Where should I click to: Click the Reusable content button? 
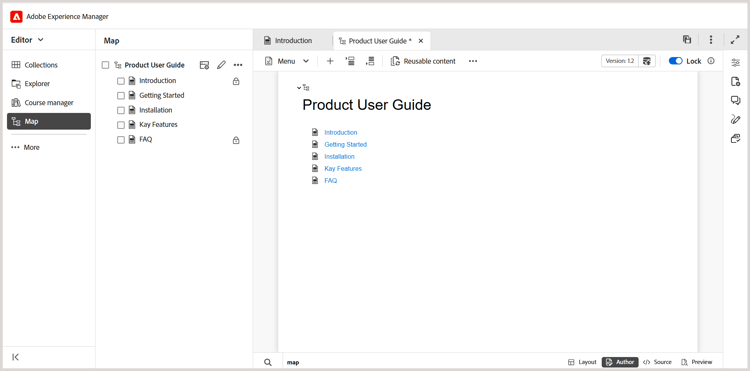point(423,61)
